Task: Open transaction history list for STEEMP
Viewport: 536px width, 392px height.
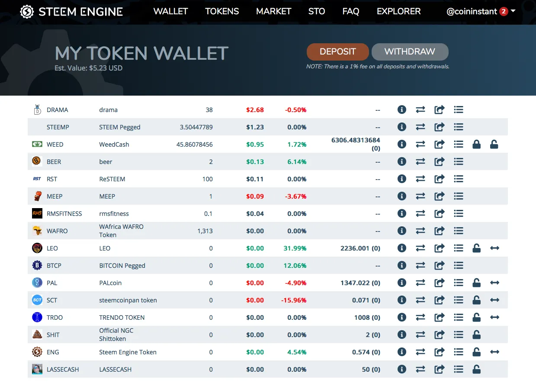Action: [459, 127]
